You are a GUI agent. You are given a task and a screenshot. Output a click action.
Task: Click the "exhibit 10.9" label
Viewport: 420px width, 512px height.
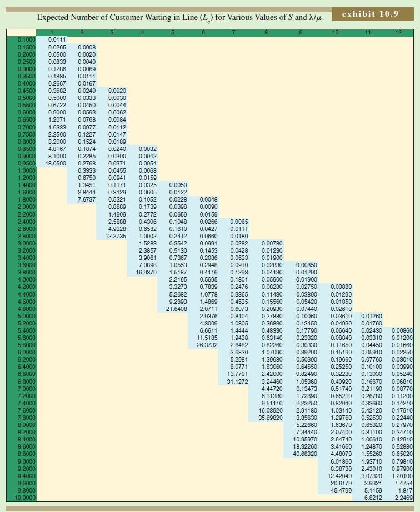(370, 14)
